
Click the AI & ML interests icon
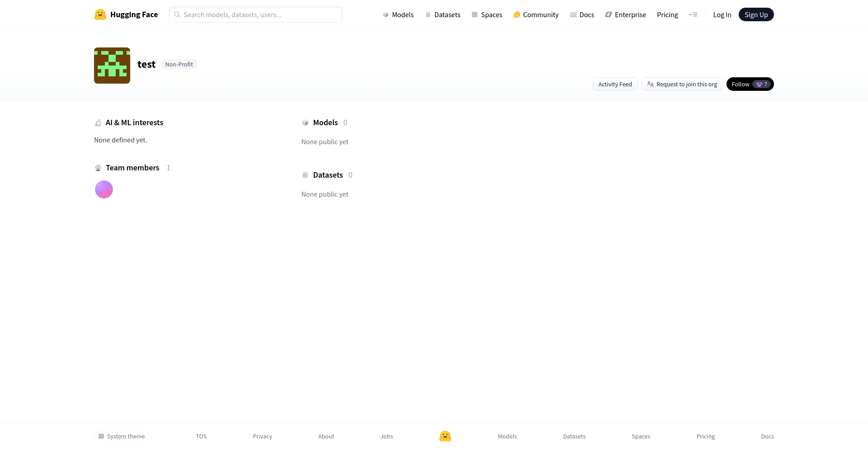(98, 122)
